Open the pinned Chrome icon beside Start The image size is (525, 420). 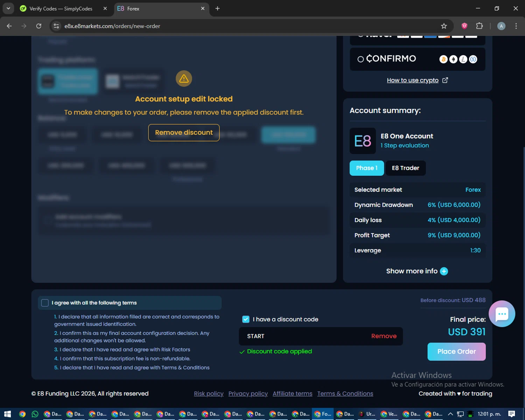(22, 414)
